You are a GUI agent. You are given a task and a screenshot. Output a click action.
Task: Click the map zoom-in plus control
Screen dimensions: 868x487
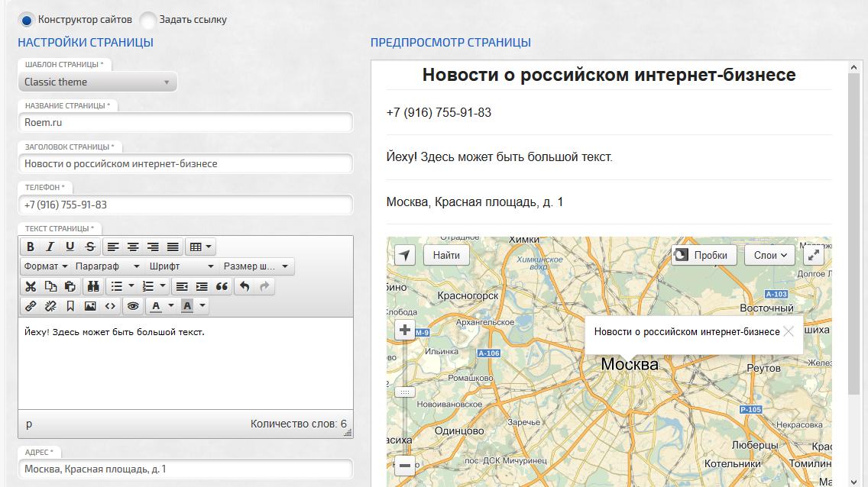403,331
